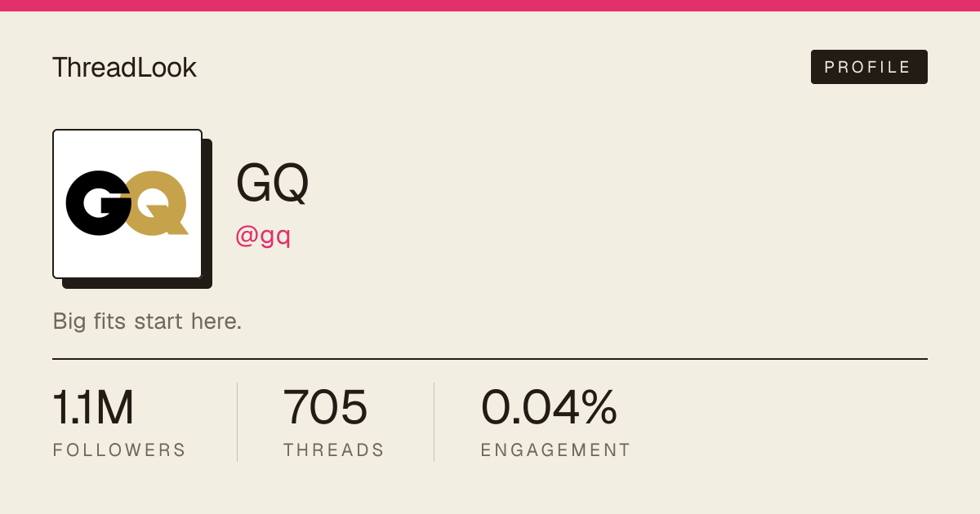The image size is (980, 514).
Task: Select the large GQ display name
Action: click(x=272, y=183)
